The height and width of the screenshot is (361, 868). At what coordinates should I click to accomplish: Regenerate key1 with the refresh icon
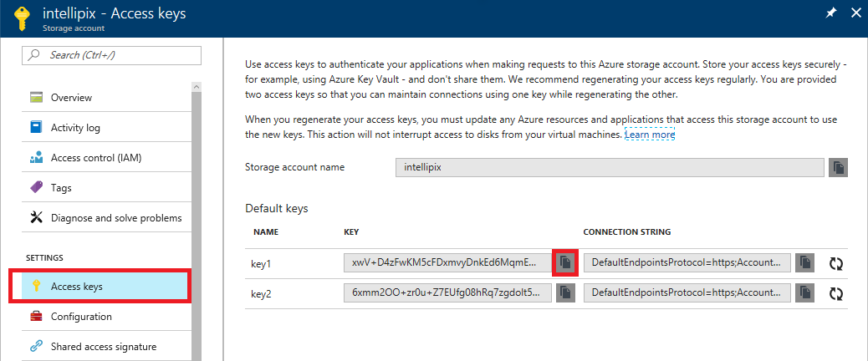[x=835, y=263]
